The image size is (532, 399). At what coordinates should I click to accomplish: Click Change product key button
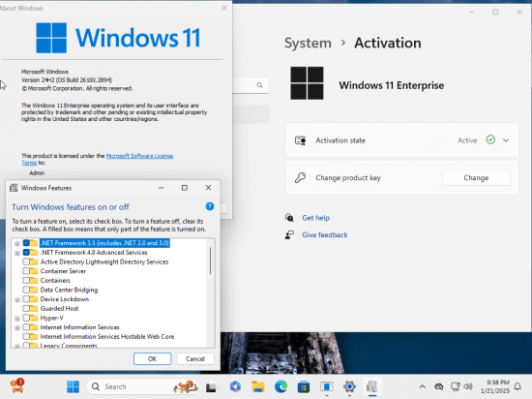[x=476, y=177]
